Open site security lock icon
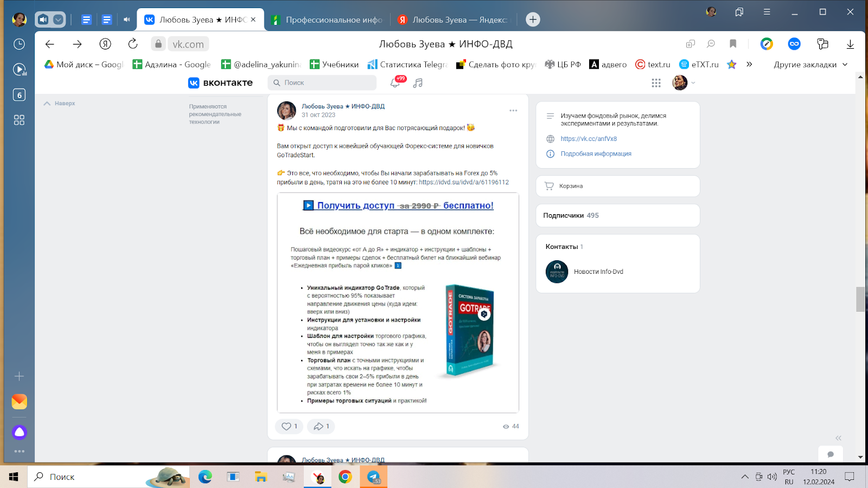This screenshot has height=488, width=868. tap(158, 44)
